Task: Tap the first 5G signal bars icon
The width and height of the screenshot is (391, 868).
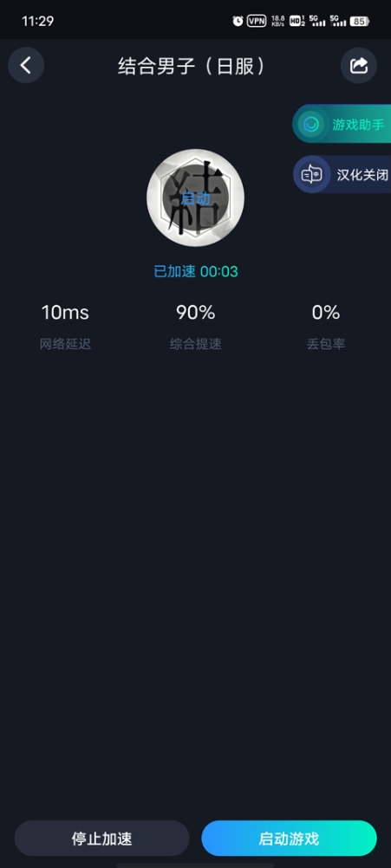Action: pos(318,21)
